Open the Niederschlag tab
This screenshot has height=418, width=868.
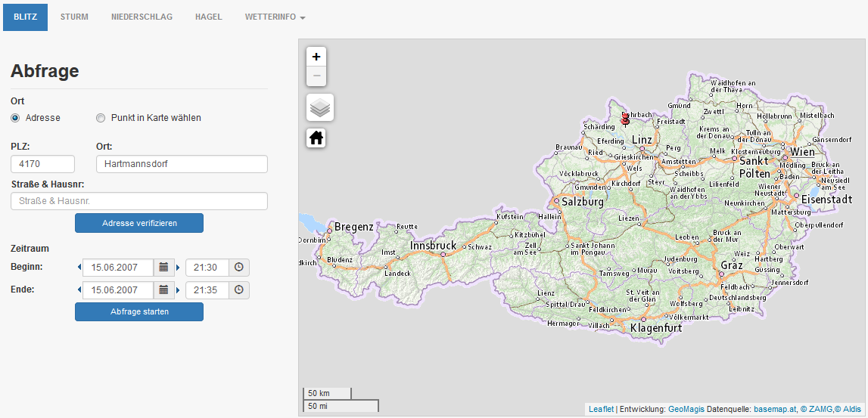[142, 17]
